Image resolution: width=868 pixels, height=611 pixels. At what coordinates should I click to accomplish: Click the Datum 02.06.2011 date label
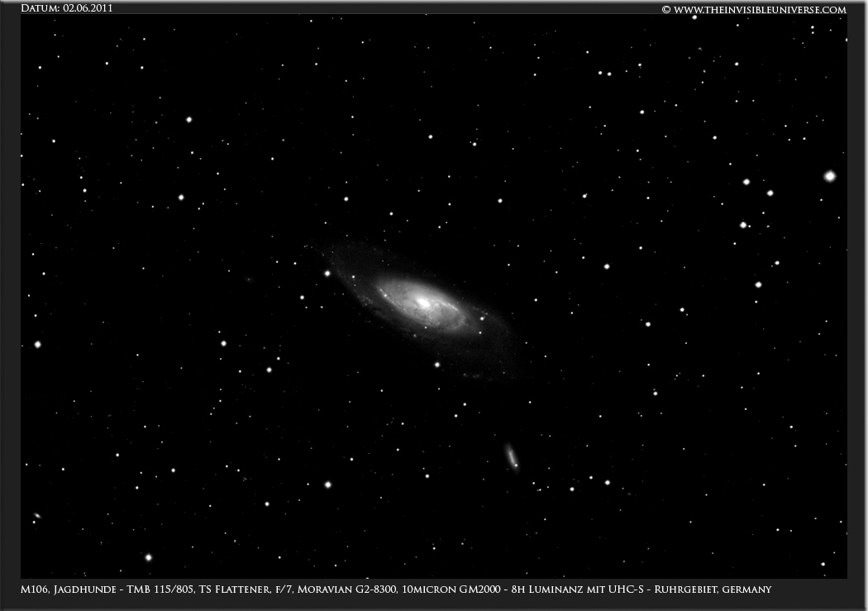point(67,8)
